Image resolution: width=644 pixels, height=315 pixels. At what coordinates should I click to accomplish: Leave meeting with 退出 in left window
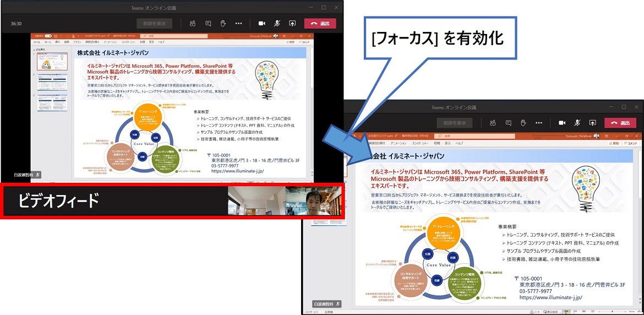[x=320, y=24]
